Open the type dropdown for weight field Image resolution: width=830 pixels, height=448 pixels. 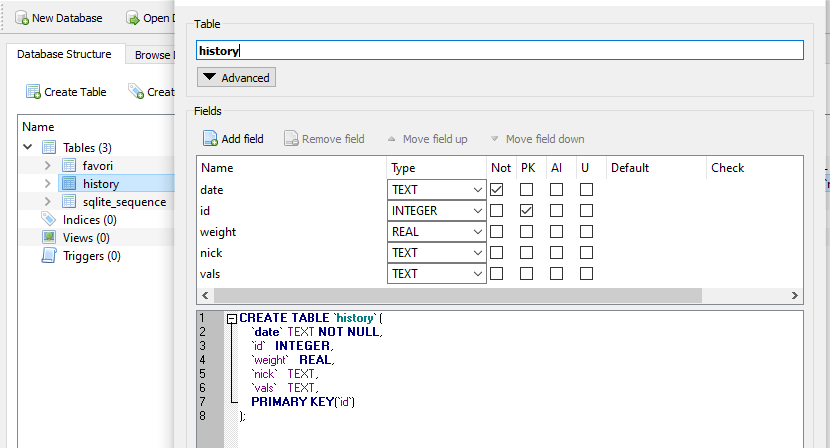click(476, 232)
